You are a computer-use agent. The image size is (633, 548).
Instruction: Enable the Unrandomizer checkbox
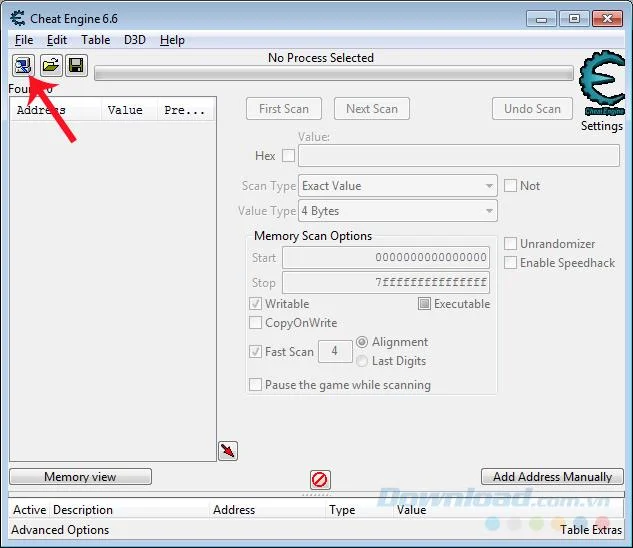click(510, 244)
